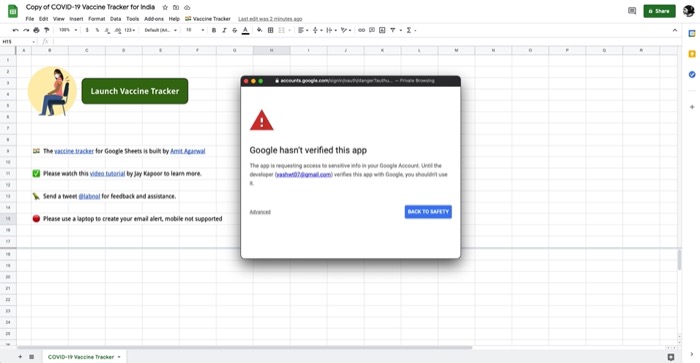Open the fill color picker
Screen dimensions: 700x363
point(259,30)
